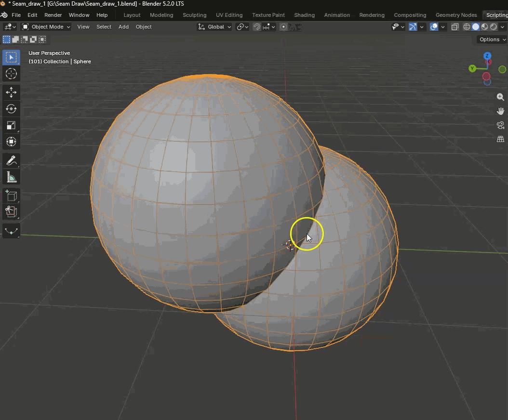The width and height of the screenshot is (508, 420).
Task: Select the Scale tool
Action: coord(11,125)
